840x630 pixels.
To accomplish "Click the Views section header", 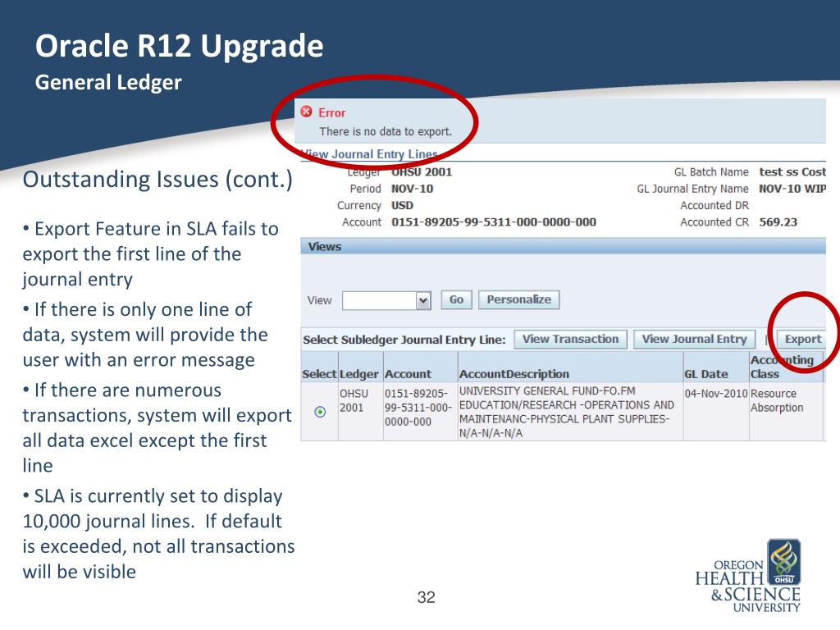I will (563, 246).
